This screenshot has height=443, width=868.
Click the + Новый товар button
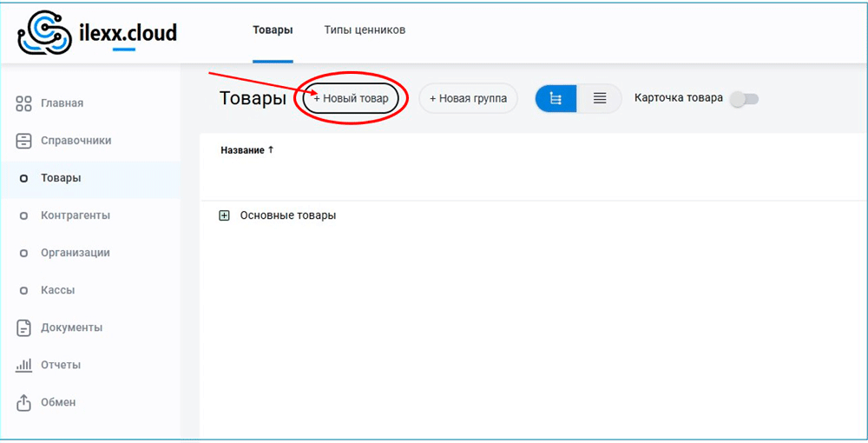click(351, 99)
